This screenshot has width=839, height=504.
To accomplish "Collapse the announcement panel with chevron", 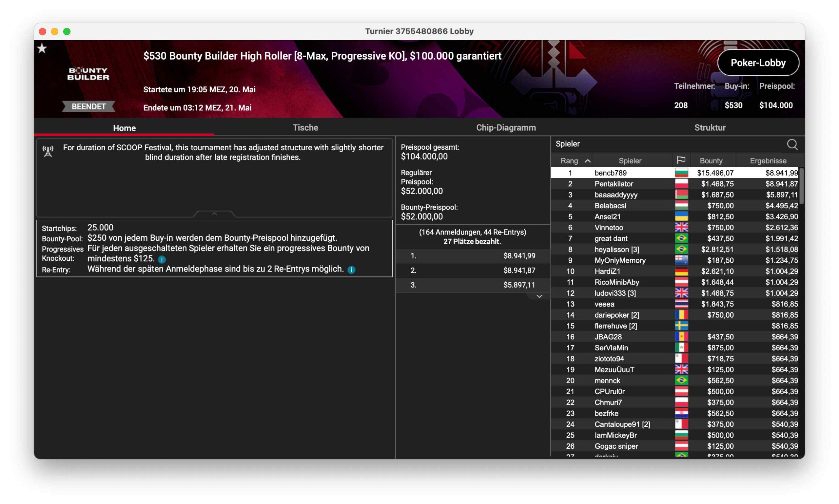I will click(x=214, y=214).
